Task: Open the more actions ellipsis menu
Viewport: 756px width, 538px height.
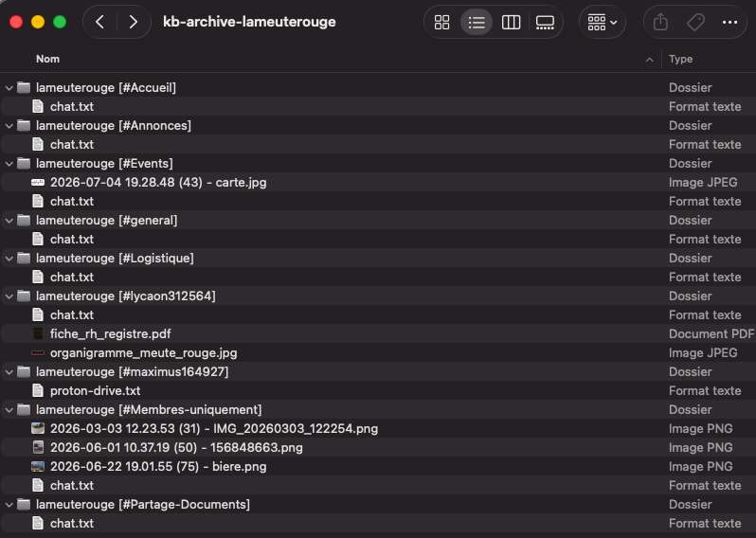Action: pos(730,22)
